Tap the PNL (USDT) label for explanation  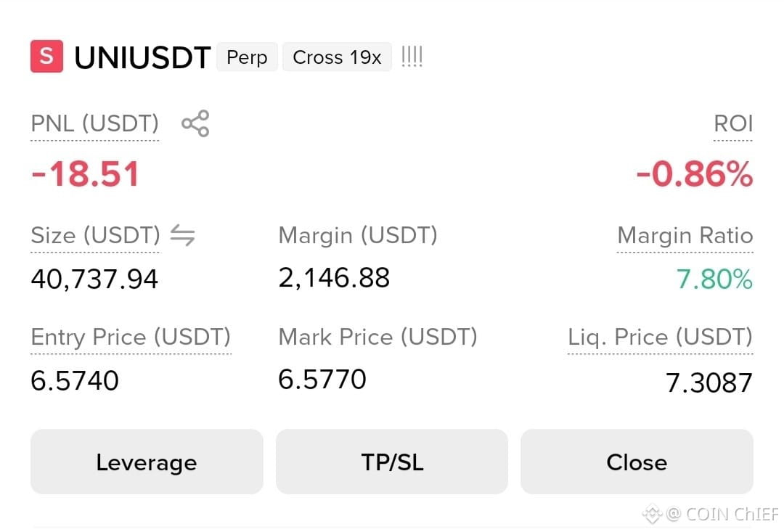(94, 123)
